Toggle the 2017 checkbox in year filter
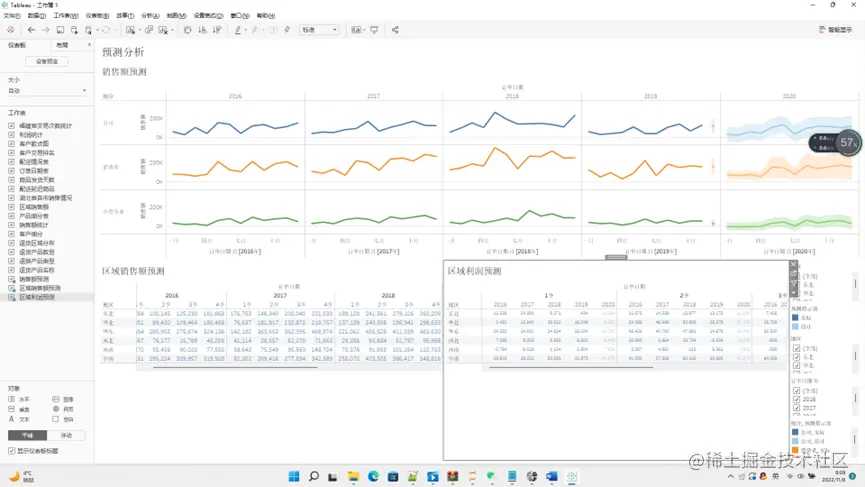865x487 pixels. click(796, 408)
